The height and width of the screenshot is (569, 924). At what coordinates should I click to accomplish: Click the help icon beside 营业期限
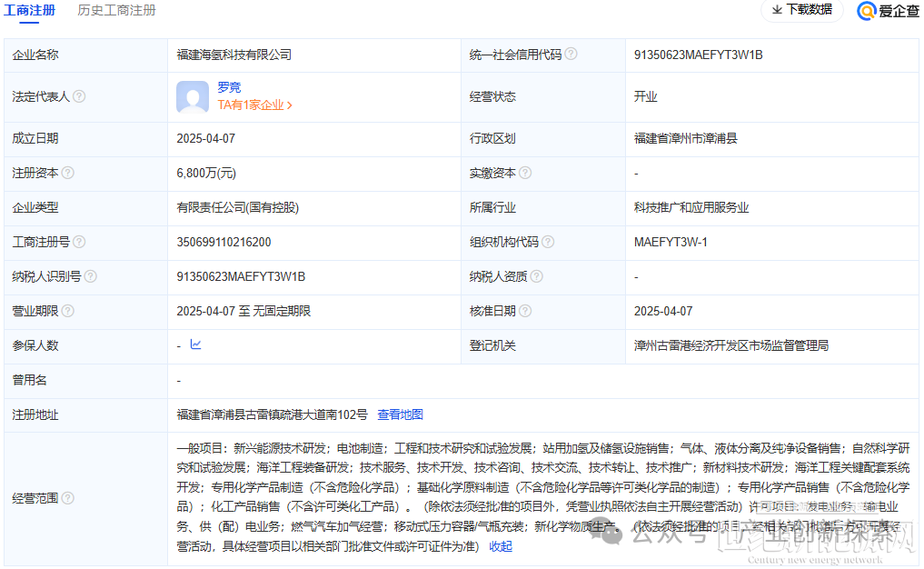pyautogui.click(x=68, y=311)
